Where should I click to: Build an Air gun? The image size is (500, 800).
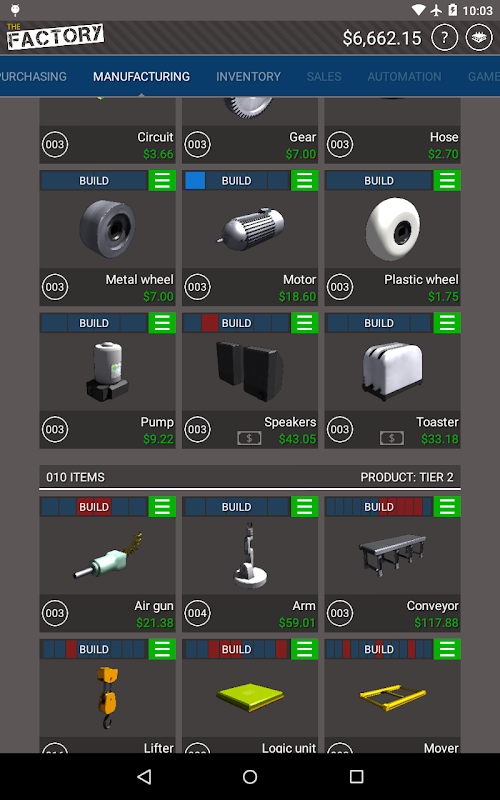pyautogui.click(x=94, y=507)
